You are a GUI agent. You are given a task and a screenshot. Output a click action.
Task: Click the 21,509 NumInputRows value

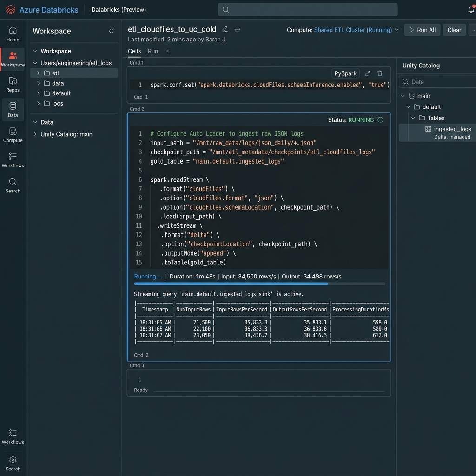(x=202, y=323)
